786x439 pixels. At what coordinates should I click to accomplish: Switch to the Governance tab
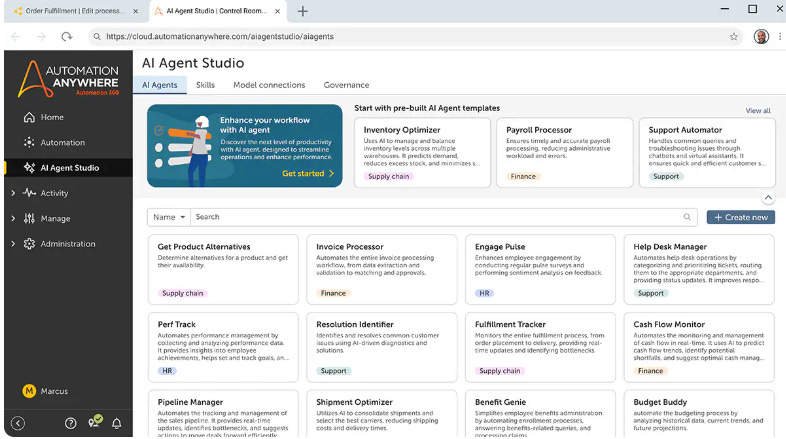tap(346, 85)
